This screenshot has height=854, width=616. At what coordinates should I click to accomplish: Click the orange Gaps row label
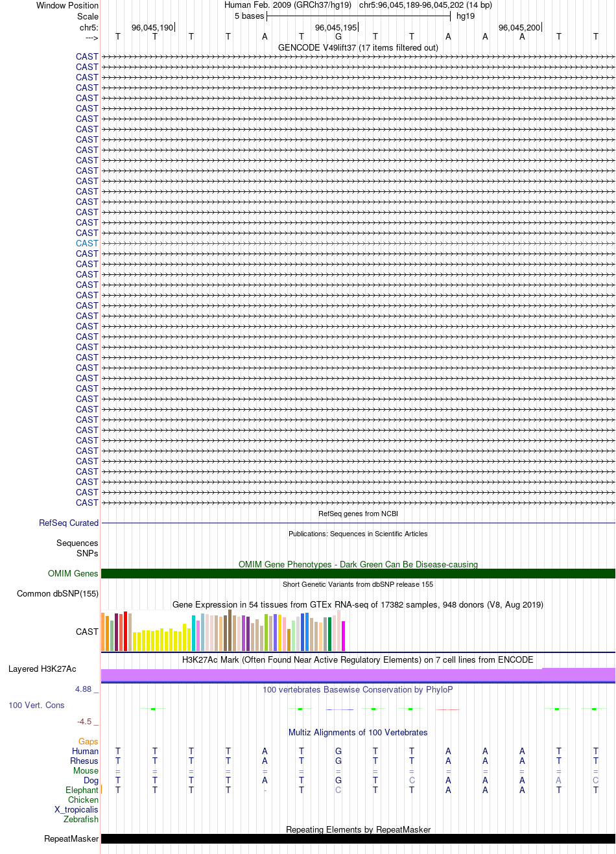click(88, 741)
